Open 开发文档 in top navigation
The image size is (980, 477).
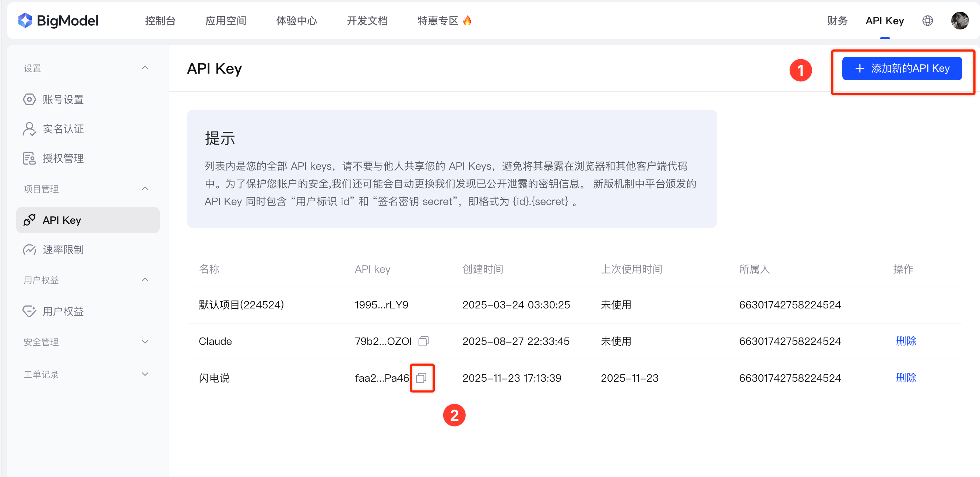click(x=367, y=21)
